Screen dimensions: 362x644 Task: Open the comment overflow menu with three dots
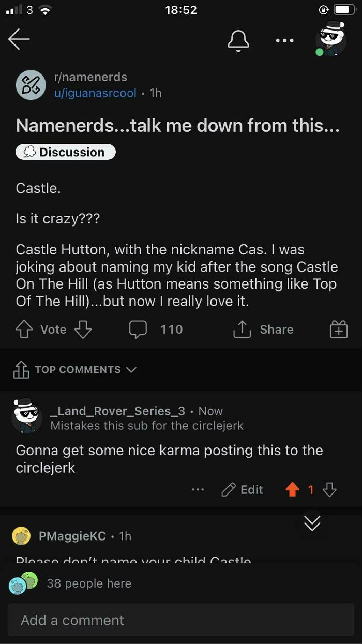[x=198, y=489]
